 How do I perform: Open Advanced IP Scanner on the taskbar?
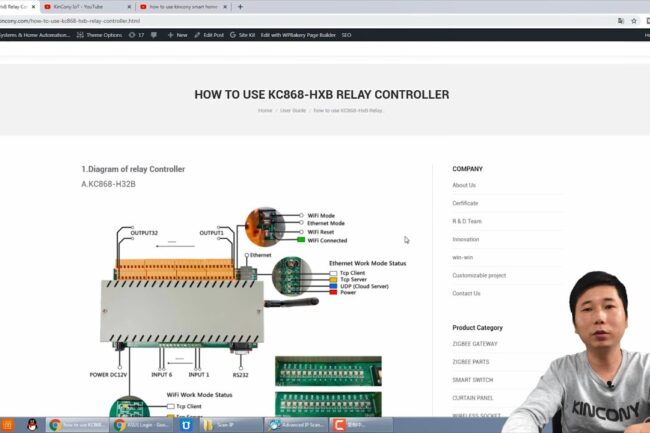pos(296,425)
